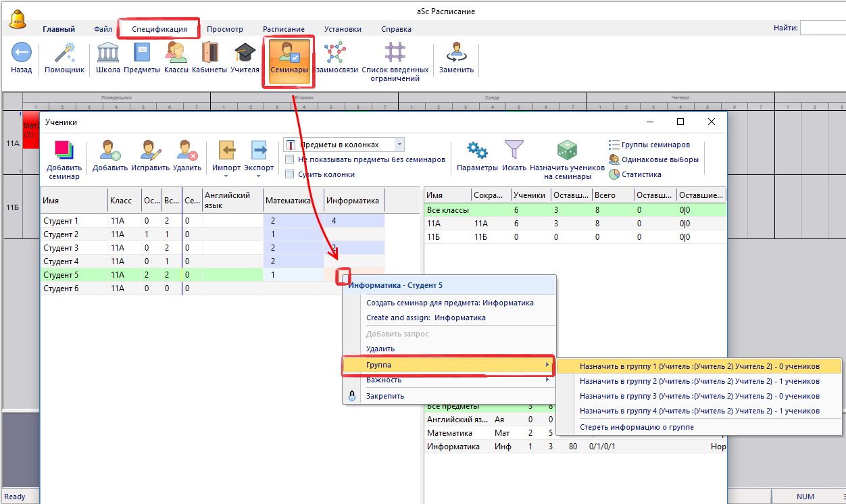Click the Помощник wizard wand icon
This screenshot has height=504, width=846.
click(x=64, y=53)
